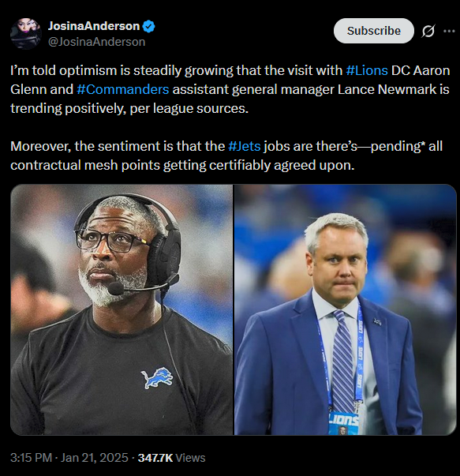Click the Lions logo on the black shirt
The height and width of the screenshot is (476, 460).
(x=157, y=378)
